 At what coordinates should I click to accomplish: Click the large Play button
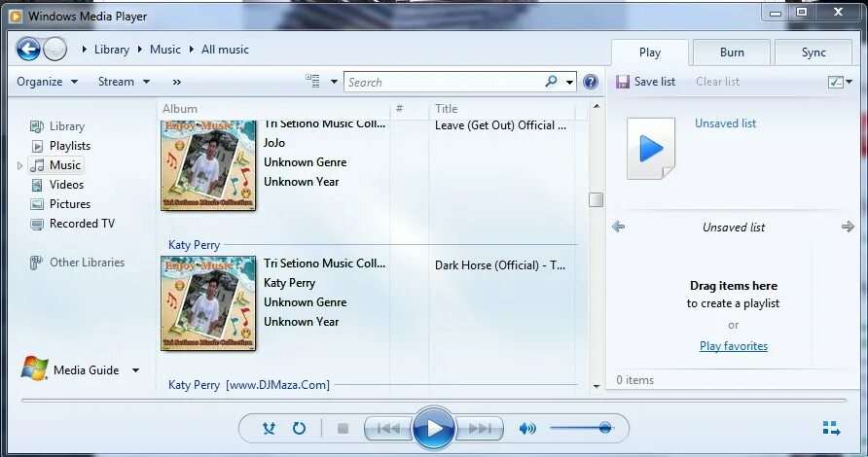[434, 428]
